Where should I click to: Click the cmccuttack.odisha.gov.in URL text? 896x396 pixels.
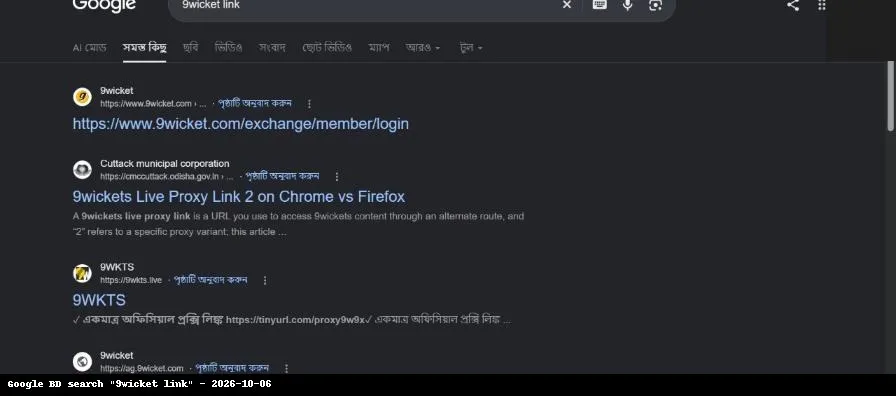159,177
